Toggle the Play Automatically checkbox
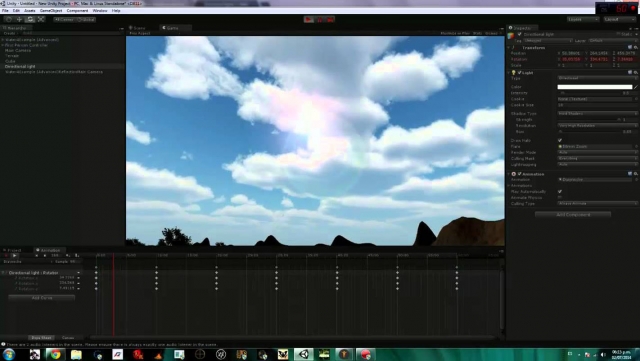Screen dimensions: 640x361 560,192
